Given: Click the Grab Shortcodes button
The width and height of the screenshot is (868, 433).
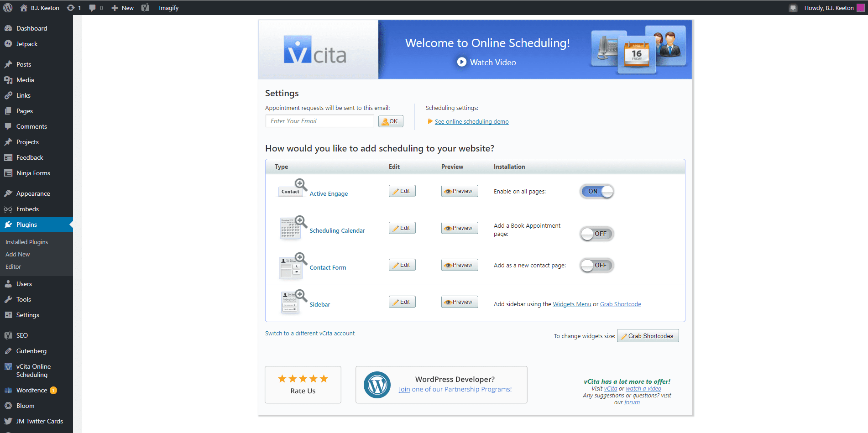Looking at the screenshot, I should point(648,336).
